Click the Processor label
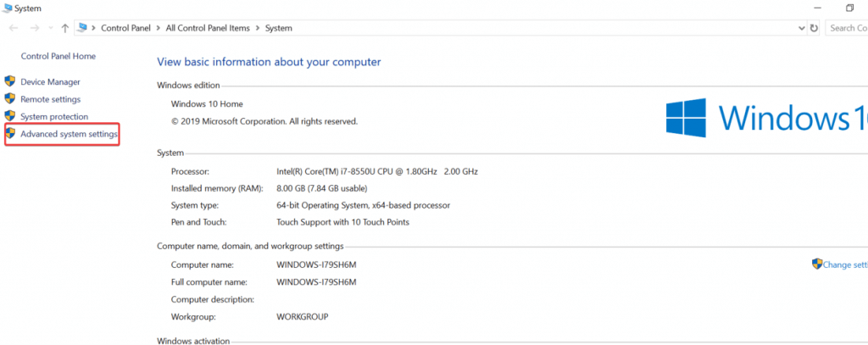 [x=190, y=171]
